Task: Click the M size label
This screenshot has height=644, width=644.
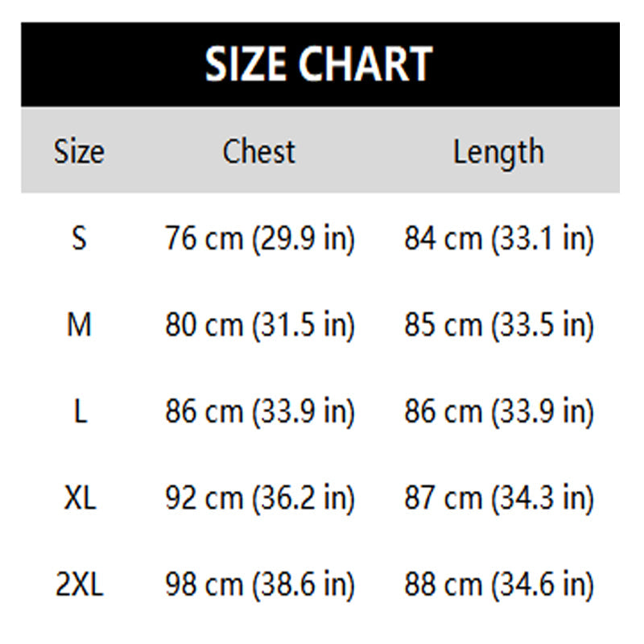Action: (79, 325)
